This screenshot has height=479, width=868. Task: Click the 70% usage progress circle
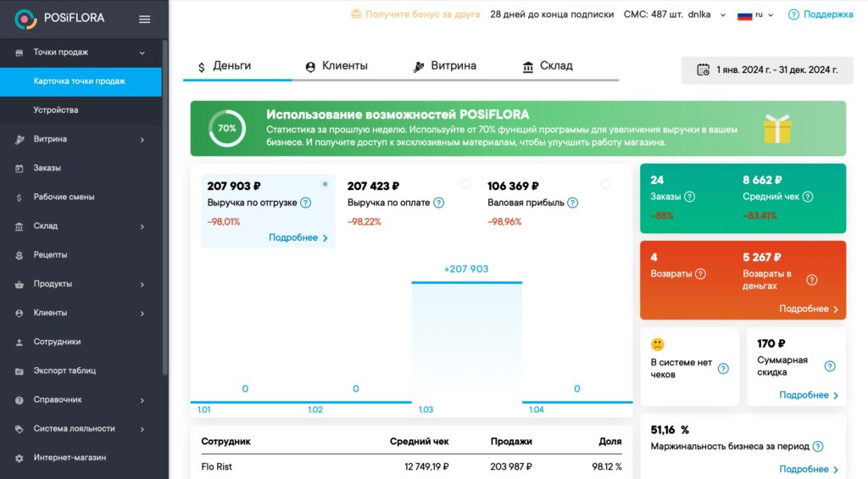point(227,129)
